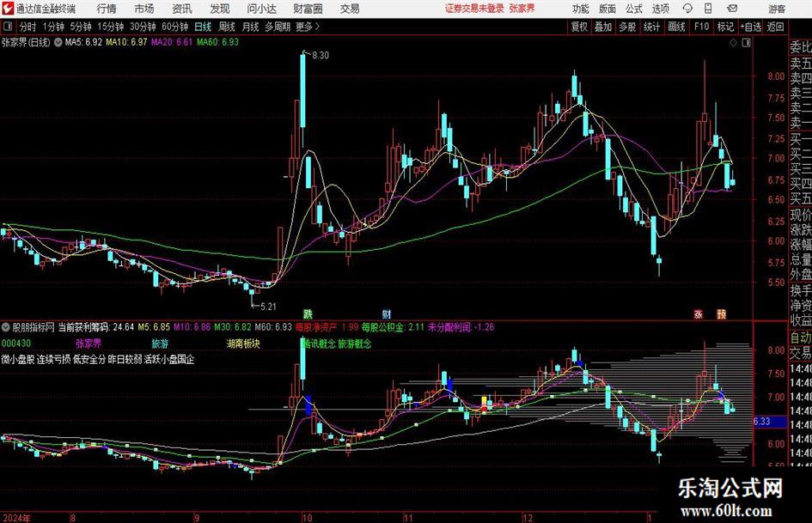Click the orange 预 event marker
The width and height of the screenshot is (812, 523).
pos(722,313)
